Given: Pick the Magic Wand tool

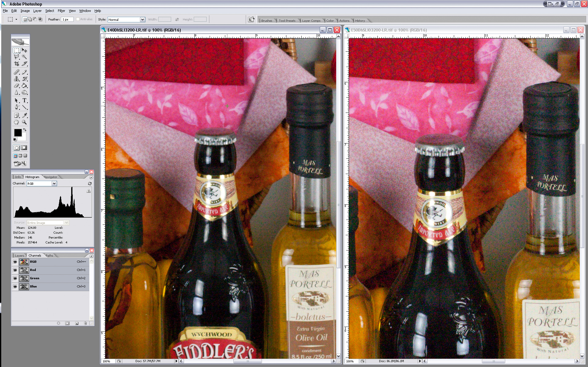Looking at the screenshot, I should click(24, 57).
